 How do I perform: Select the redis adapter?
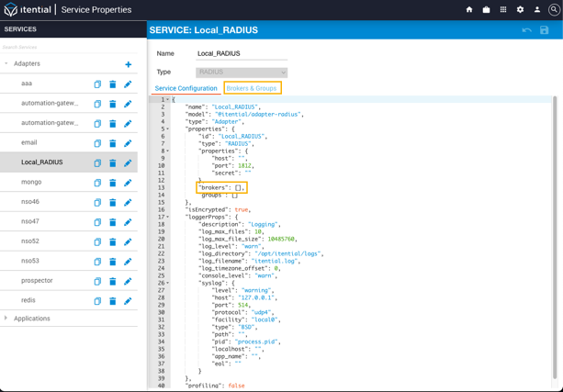click(28, 300)
